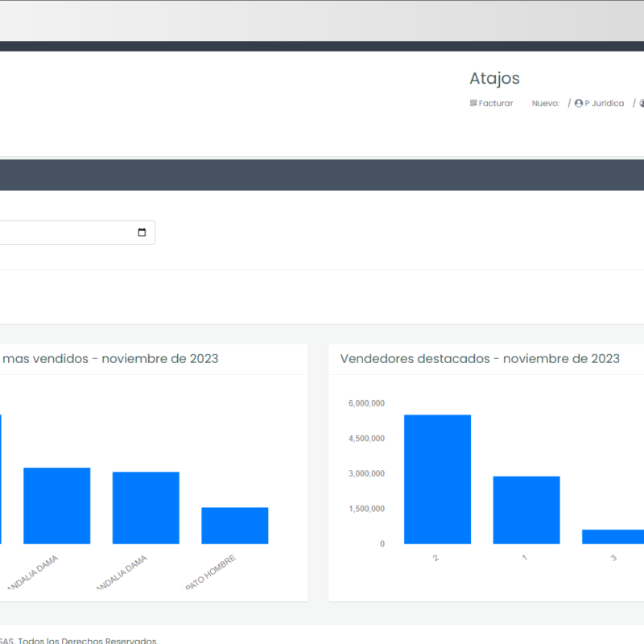The height and width of the screenshot is (644, 644).
Task: Open the calendar picker icon in date field
Action: click(142, 233)
